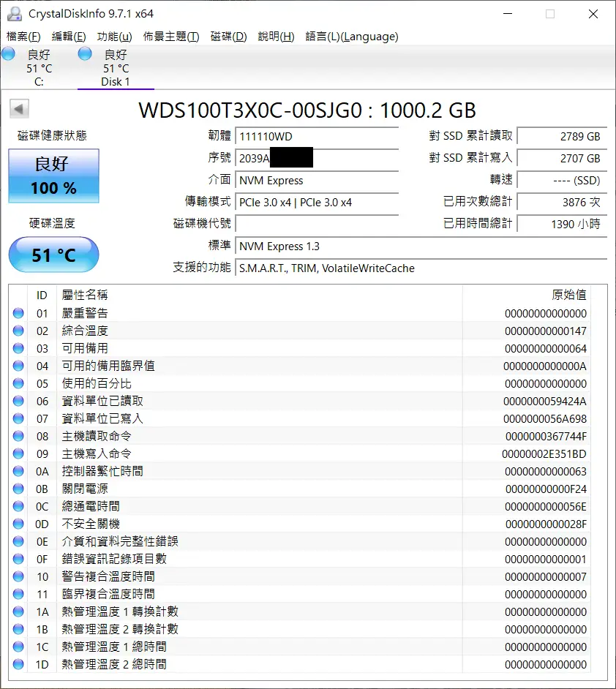Viewport: 616px width, 689px height.
Task: Click the 良好 100 % health status button
Action: 53,176
